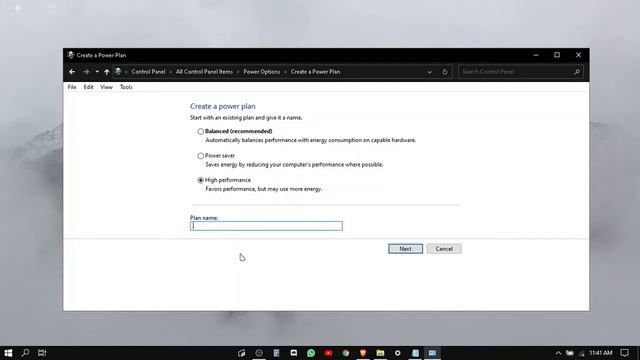Open the Edit menu
The height and width of the screenshot is (360, 640).
[x=88, y=87]
